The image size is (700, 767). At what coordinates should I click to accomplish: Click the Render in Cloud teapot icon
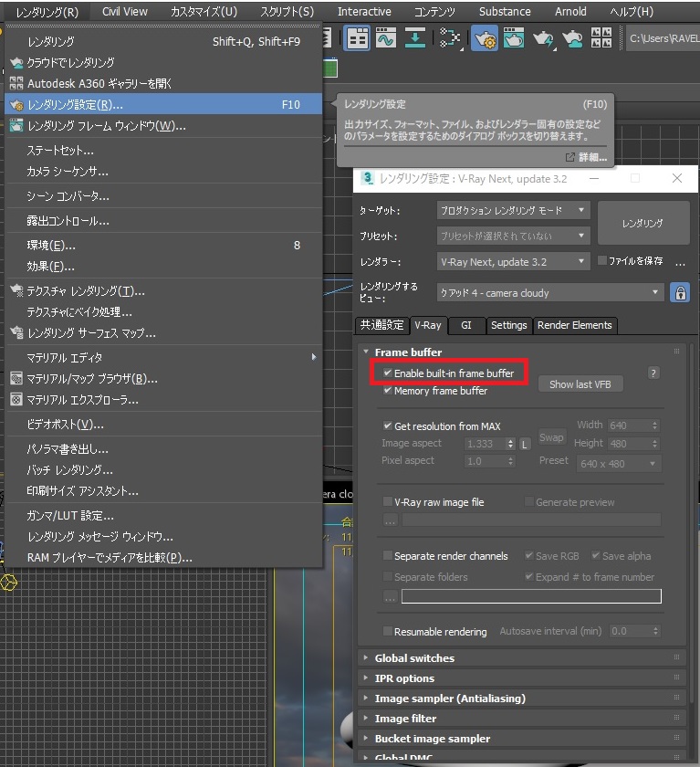[x=572, y=38]
